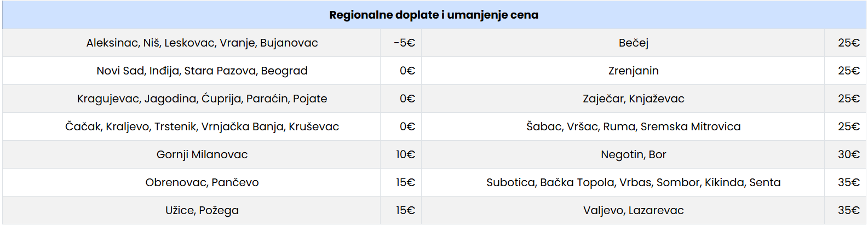
Task: Click the Subotica, Bačka Topola, Vrbas cell
Action: pos(634,182)
